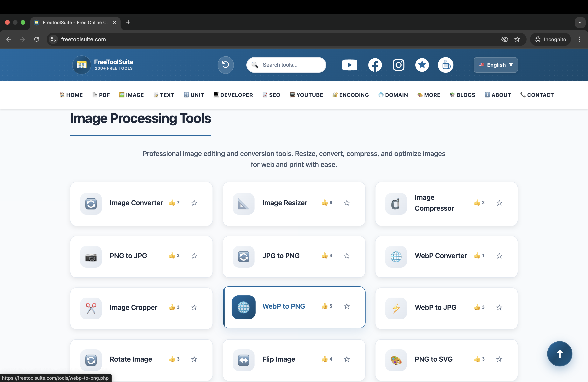Click the coffee donation icon

[x=446, y=65]
